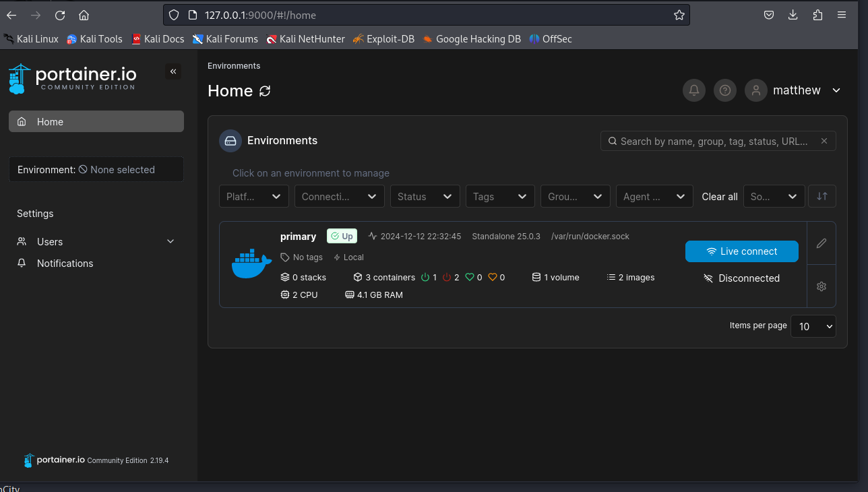This screenshot has height=492, width=868.
Task: Click the Environments breadcrumb
Action: (x=234, y=66)
